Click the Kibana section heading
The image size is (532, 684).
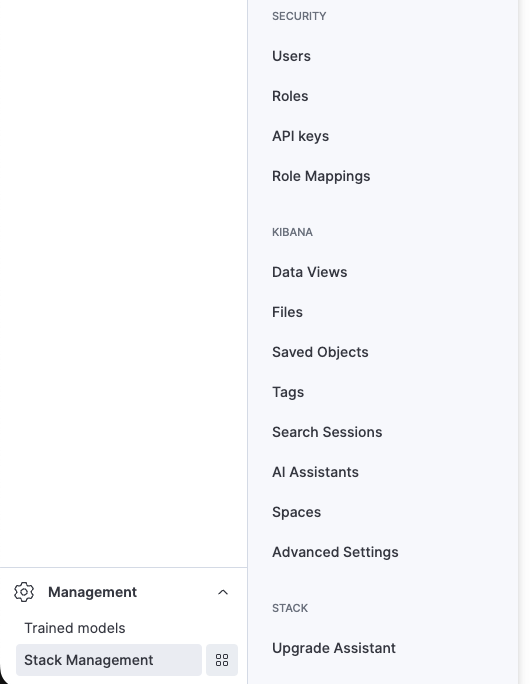point(292,232)
